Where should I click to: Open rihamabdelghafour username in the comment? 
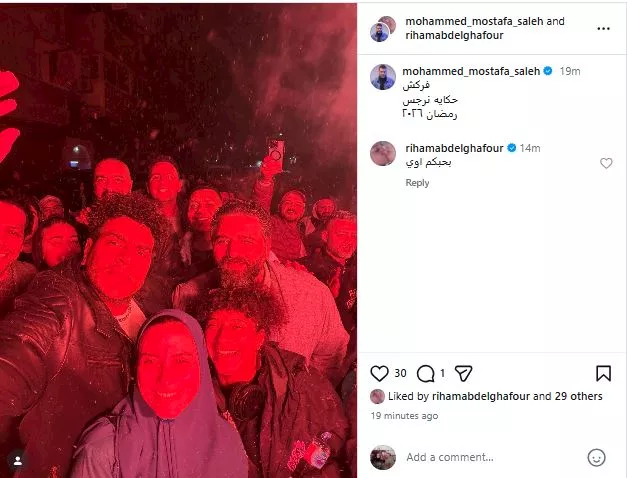454,148
